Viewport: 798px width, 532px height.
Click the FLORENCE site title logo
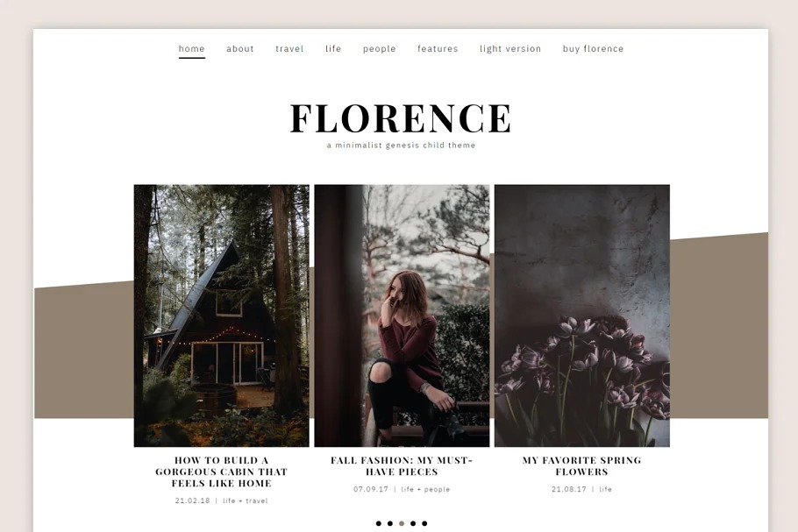click(401, 118)
